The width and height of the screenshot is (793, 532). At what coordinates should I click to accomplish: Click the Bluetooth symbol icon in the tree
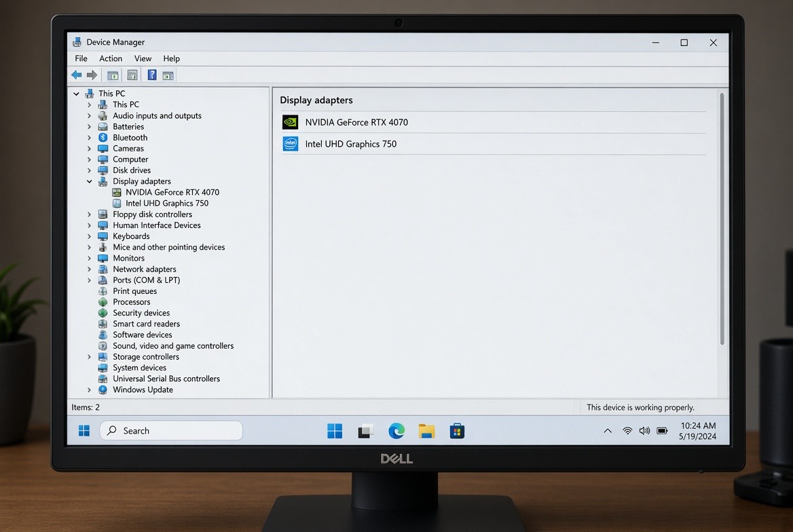[103, 138]
